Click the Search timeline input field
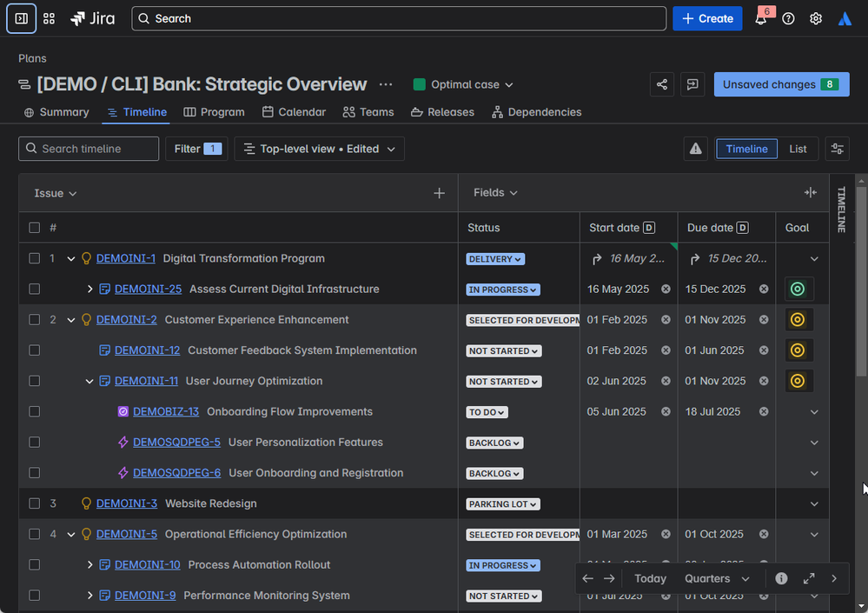Viewport: 868px width, 613px height. point(89,149)
